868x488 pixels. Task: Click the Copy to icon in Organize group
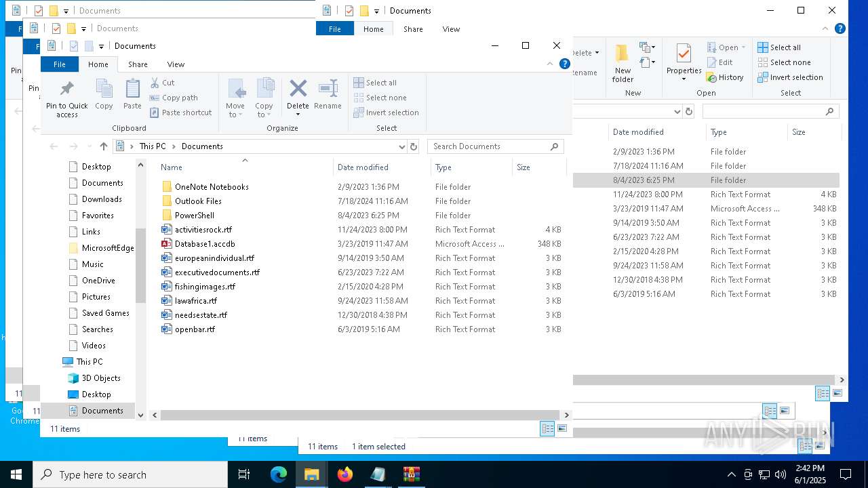[264, 98]
